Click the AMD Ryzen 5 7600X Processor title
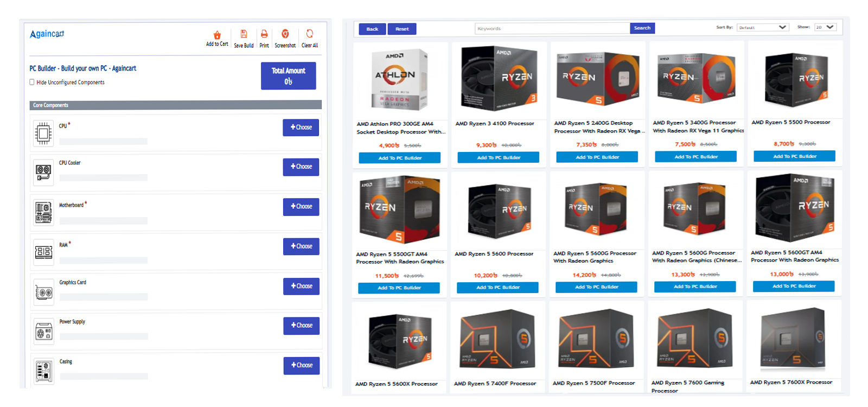The image size is (868, 407). 791,383
